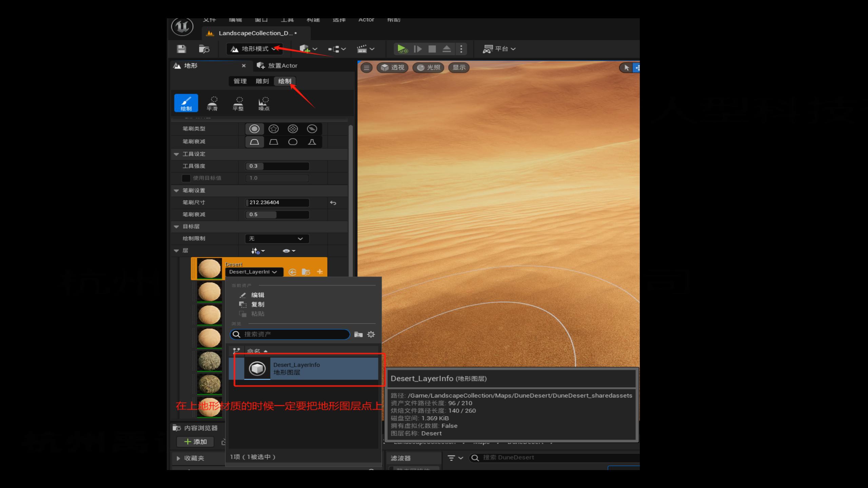Open the 绘制限制 dropdown

click(277, 239)
